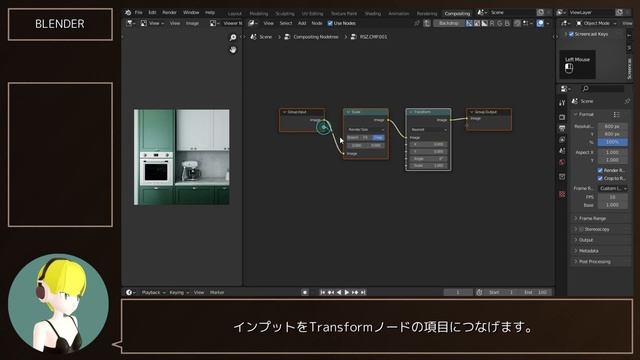Switch to the Shading workspace tab
The image size is (640, 360).
373,13
